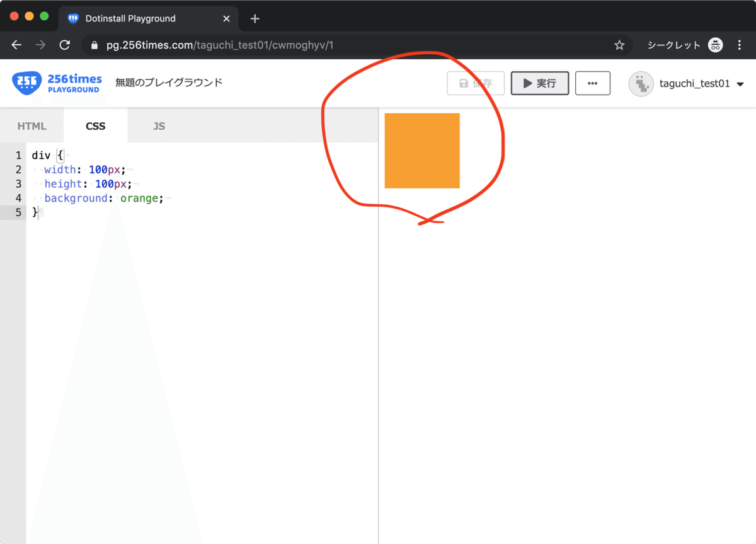Click the incognito シークレット indicator
Screen dimensions: 756x544
pyautogui.click(x=685, y=45)
